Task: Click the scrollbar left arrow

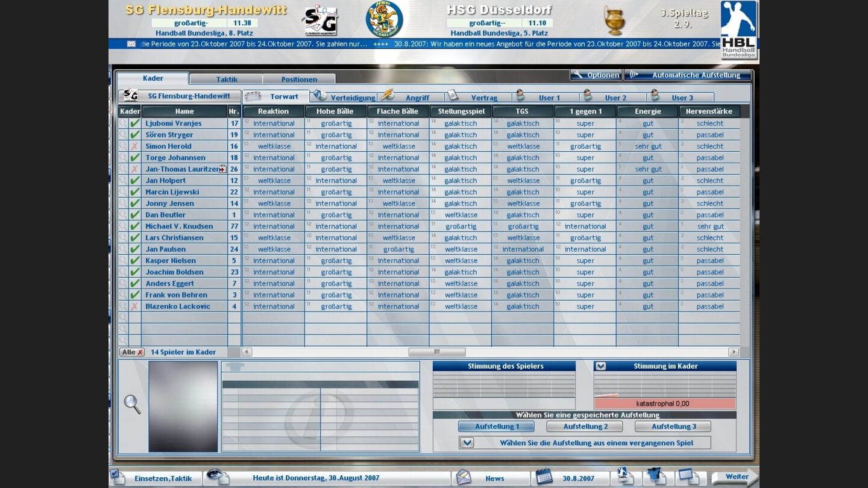Action: pyautogui.click(x=247, y=352)
